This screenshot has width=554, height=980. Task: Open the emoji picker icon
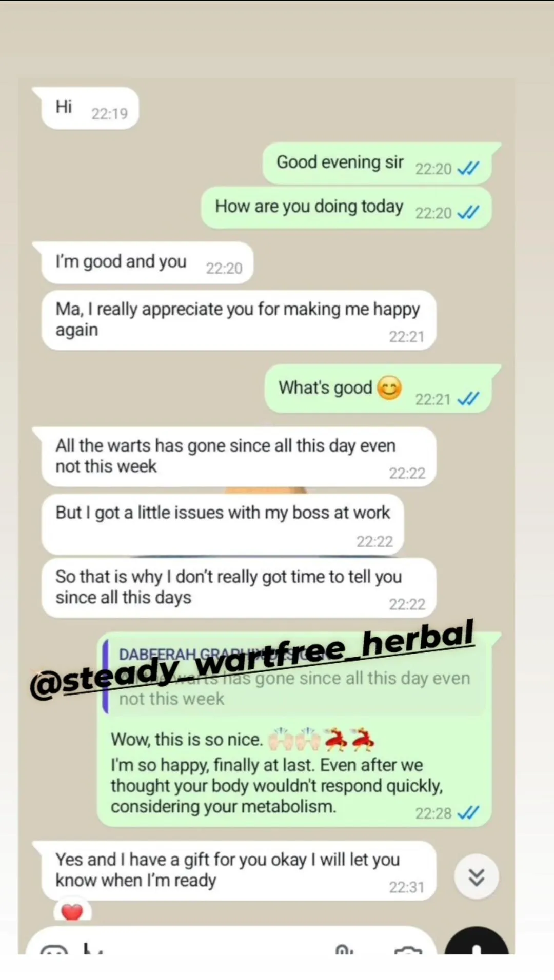point(54,949)
